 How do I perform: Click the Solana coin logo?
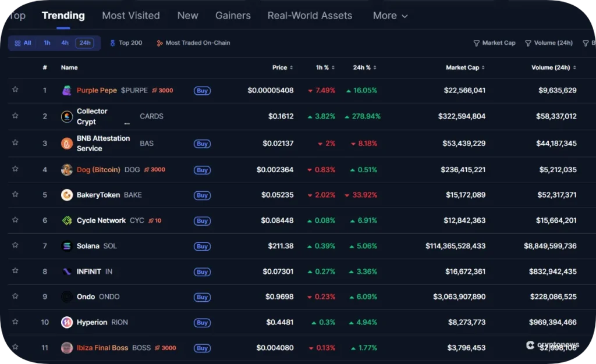point(67,246)
